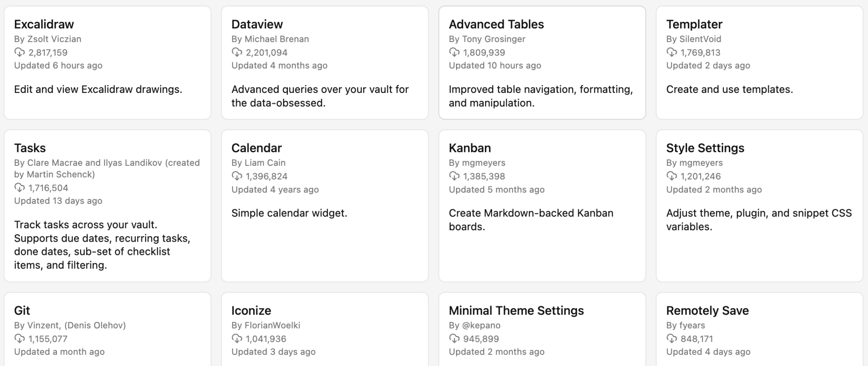
Task: Click the download icon on Style Settings card
Action: [671, 176]
